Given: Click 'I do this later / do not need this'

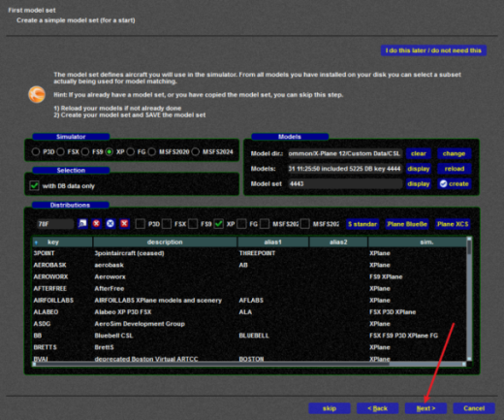Looking at the screenshot, I should tap(433, 50).
